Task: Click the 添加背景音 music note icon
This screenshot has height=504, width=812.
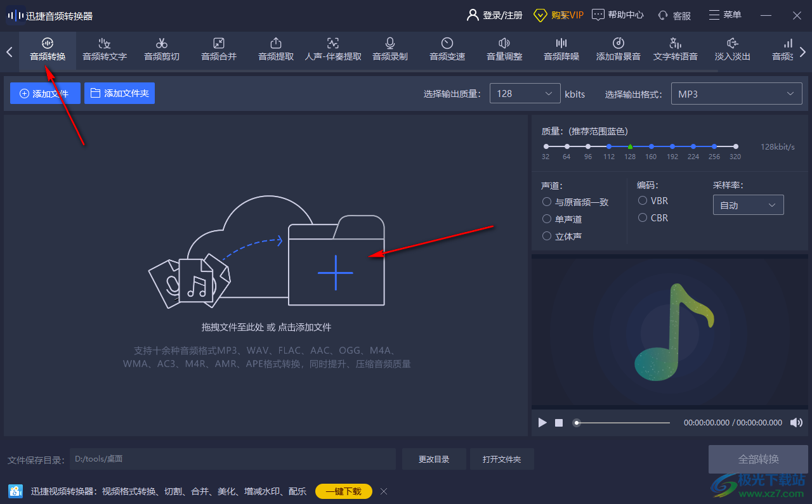Action: point(619,43)
